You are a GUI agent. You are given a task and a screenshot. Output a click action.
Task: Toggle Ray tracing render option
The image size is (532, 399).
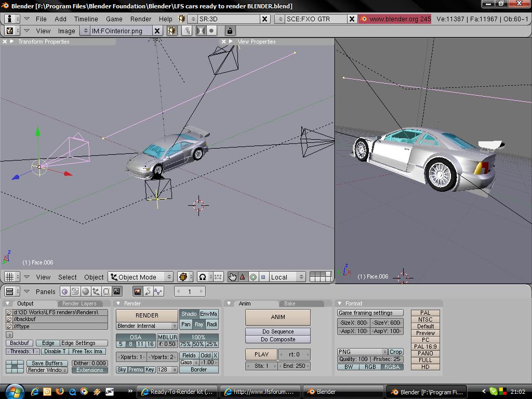point(199,324)
